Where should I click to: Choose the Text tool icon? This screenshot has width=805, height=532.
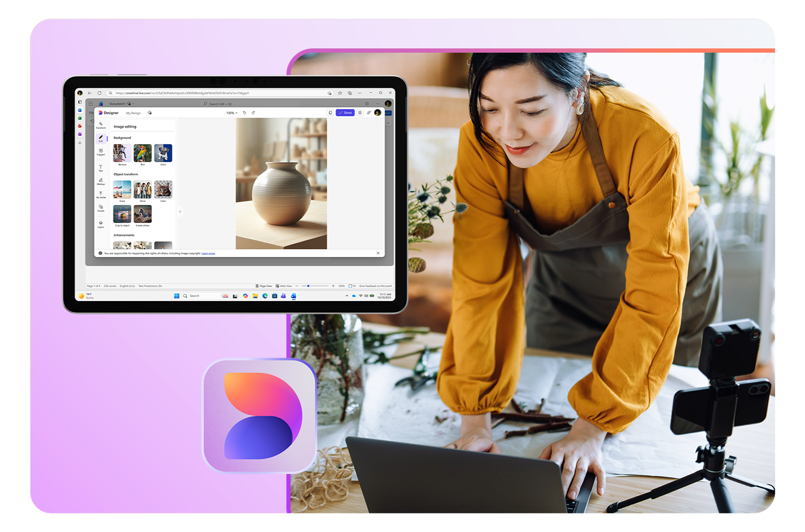coord(101,168)
